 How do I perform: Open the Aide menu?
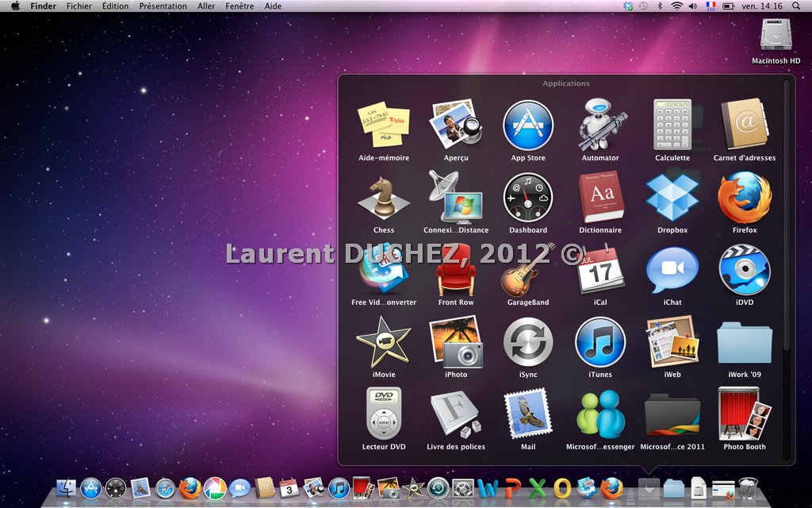[x=273, y=6]
